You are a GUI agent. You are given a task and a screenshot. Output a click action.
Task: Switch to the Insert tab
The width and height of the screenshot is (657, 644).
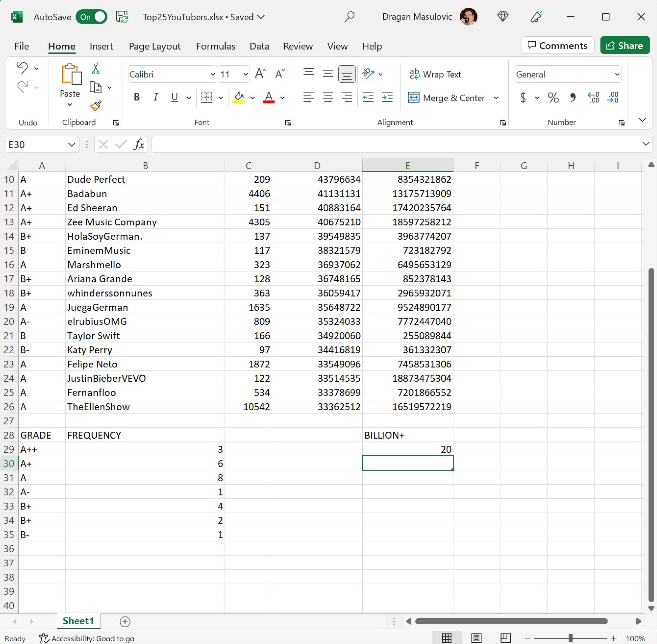(x=101, y=46)
